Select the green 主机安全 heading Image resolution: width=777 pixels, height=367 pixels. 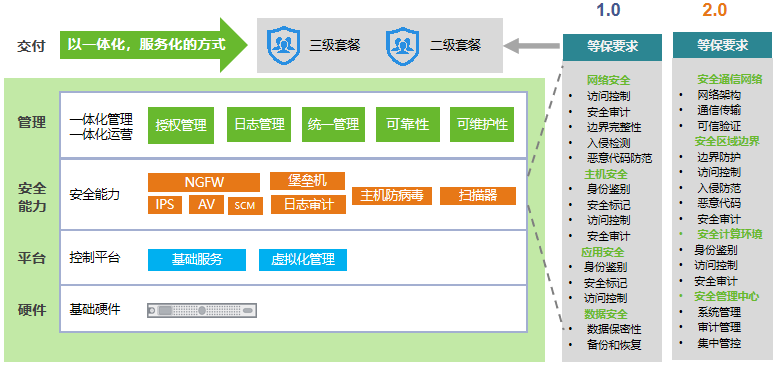606,174
